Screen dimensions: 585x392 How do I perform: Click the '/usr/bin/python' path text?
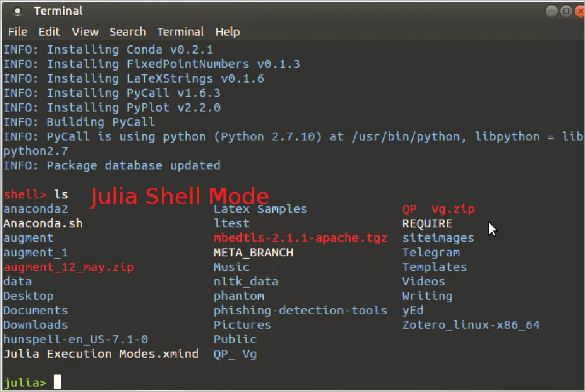[406, 137]
